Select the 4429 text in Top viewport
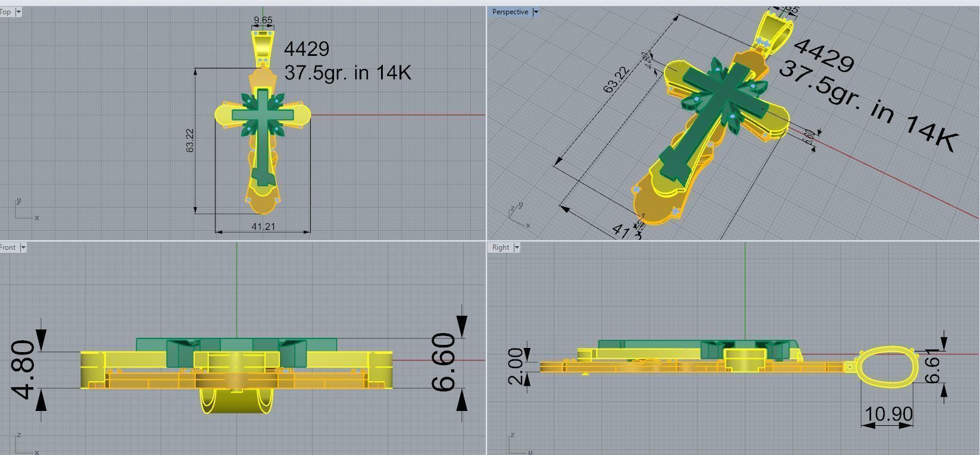 (307, 49)
